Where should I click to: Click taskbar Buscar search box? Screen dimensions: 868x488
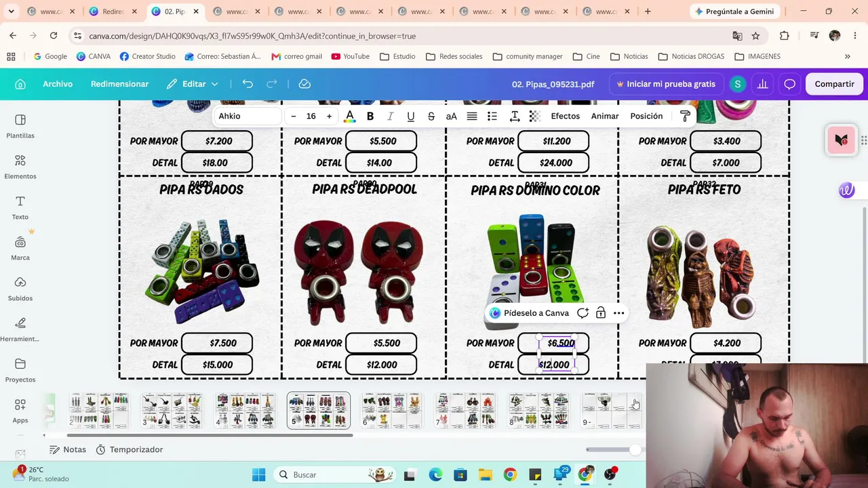pyautogui.click(x=335, y=474)
